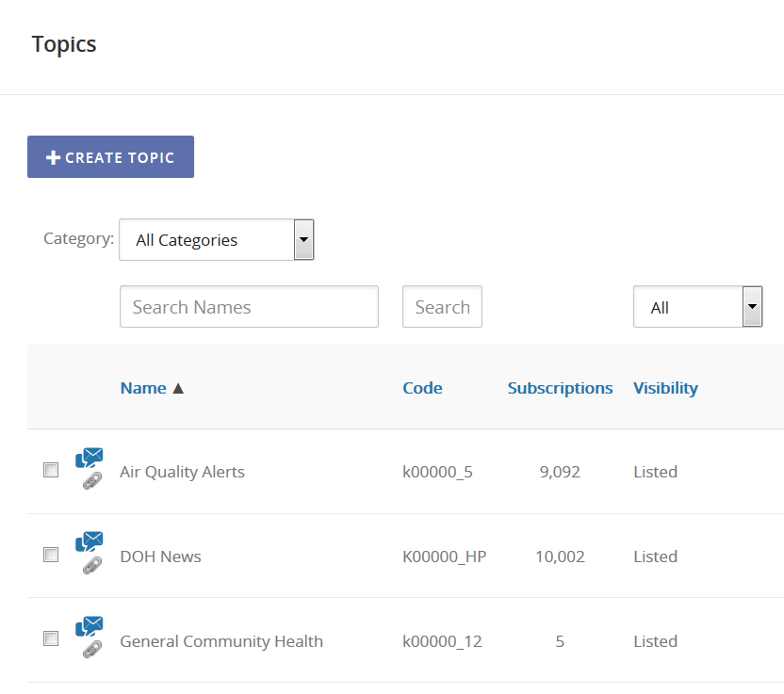The image size is (784, 694).
Task: Click the Create Topic button
Action: pyautogui.click(x=110, y=156)
